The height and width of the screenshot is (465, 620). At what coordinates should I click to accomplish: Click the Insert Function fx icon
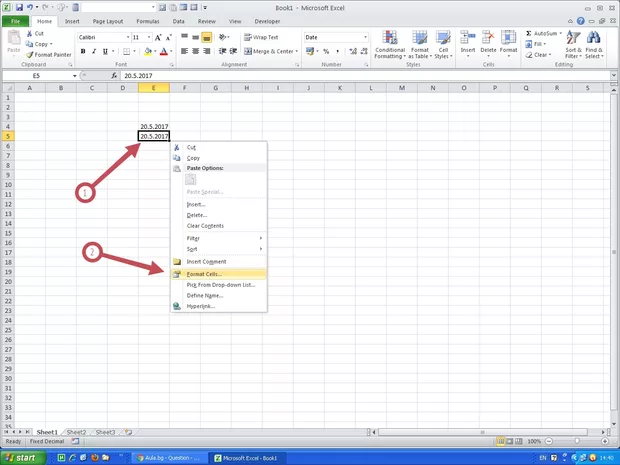pos(114,76)
